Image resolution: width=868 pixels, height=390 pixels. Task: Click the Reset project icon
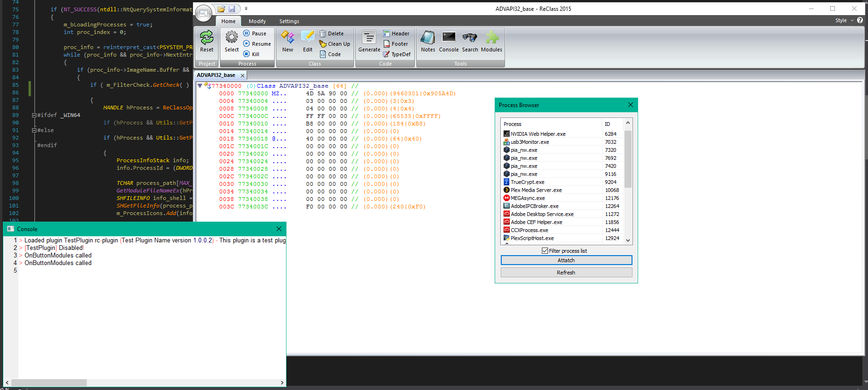pyautogui.click(x=206, y=38)
